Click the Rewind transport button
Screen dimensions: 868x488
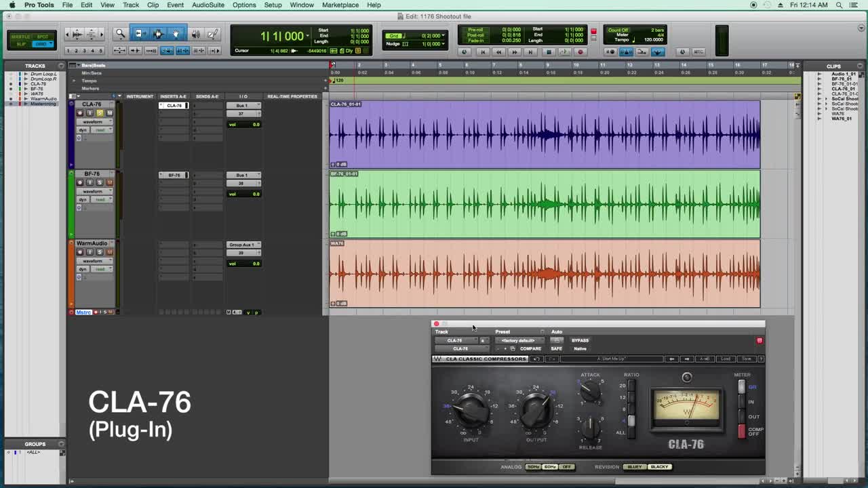[498, 52]
